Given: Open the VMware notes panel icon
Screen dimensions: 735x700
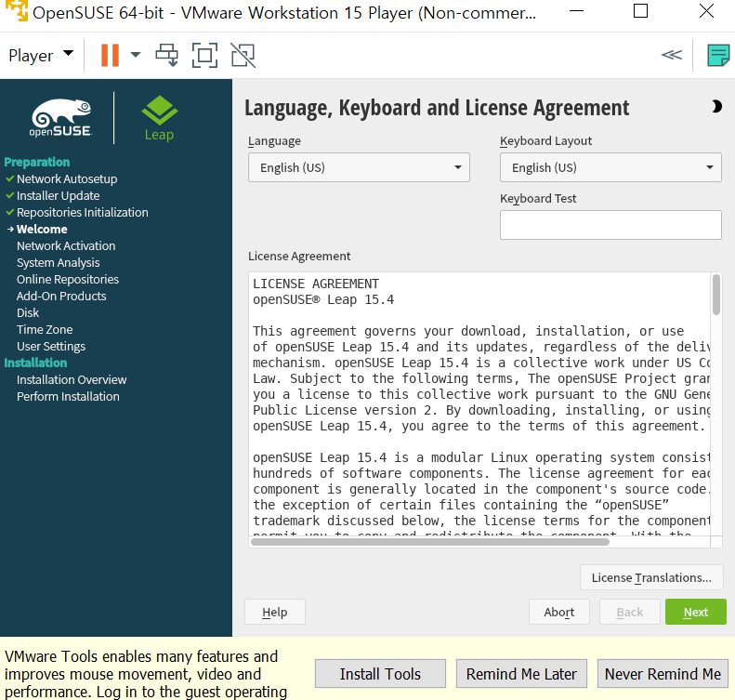Looking at the screenshot, I should (x=718, y=56).
